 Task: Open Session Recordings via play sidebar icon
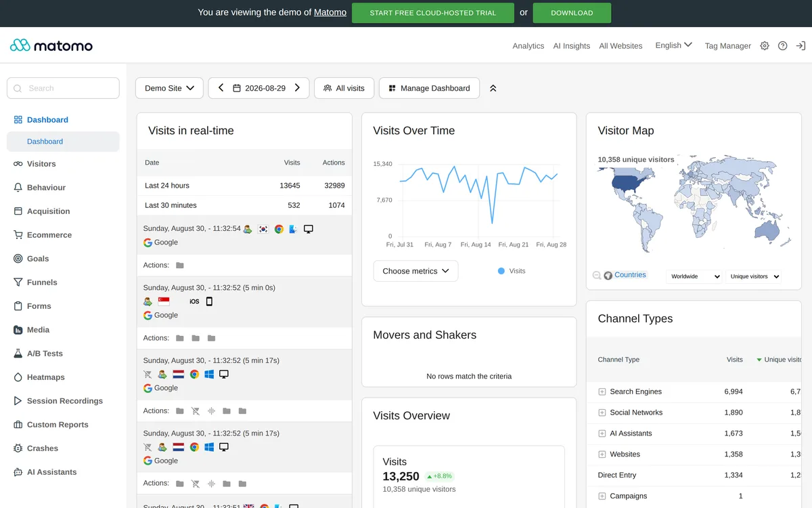pos(18,401)
